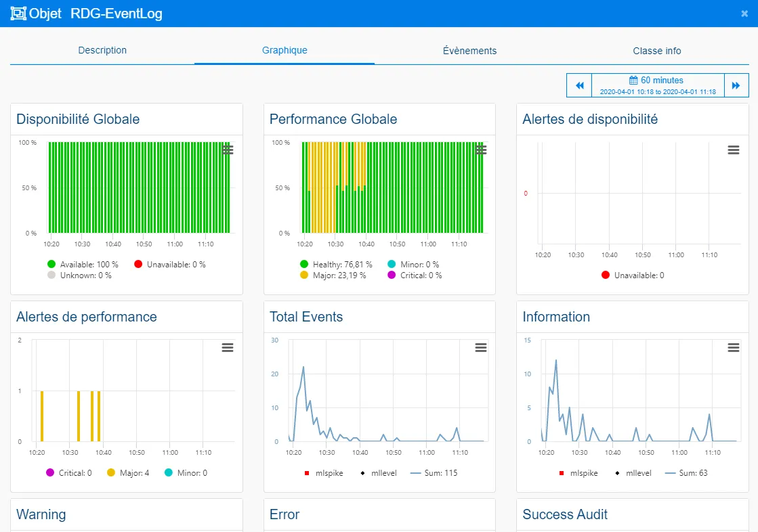Viewport: 758px width, 532px height.
Task: Open the 60 minutes time range selector
Action: 658,85
